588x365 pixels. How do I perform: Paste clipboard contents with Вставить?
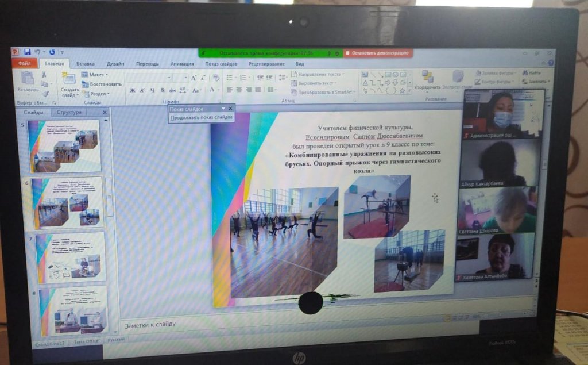click(28, 82)
